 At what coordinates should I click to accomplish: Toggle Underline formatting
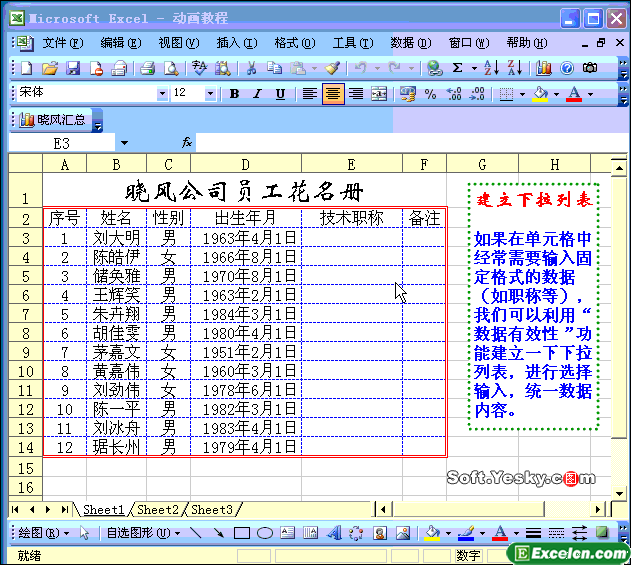[280, 94]
